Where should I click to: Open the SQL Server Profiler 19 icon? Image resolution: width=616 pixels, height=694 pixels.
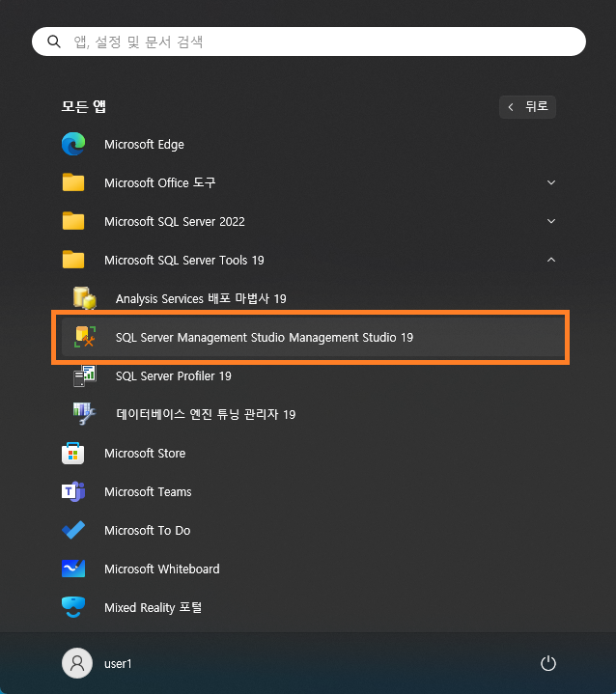point(85,375)
